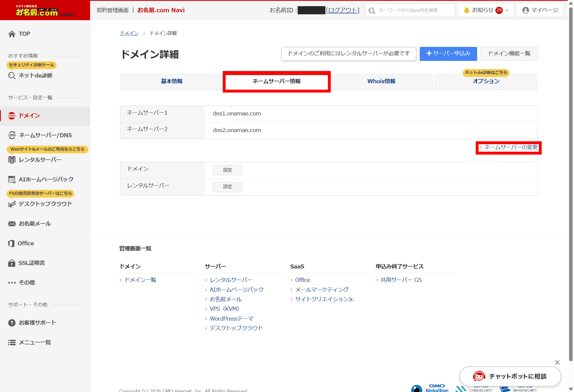This screenshot has width=574, height=392.
Task: Open お名前メール envelope icon
Action: pos(12,224)
